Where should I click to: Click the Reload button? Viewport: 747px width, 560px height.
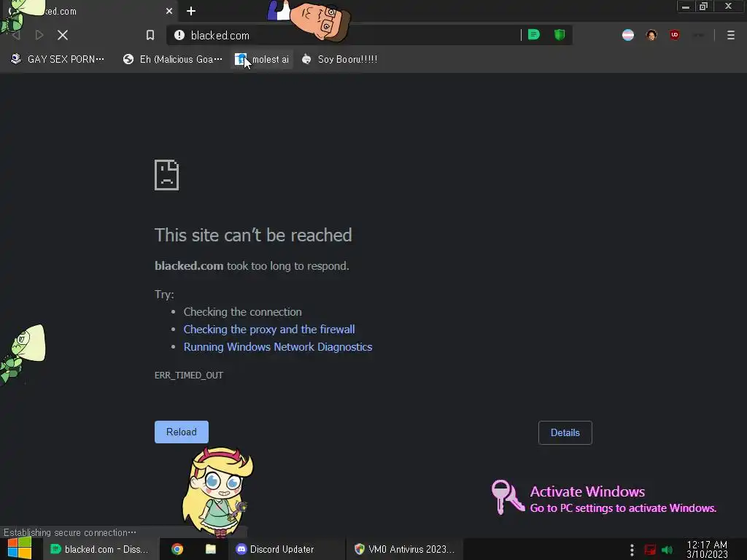point(182,432)
